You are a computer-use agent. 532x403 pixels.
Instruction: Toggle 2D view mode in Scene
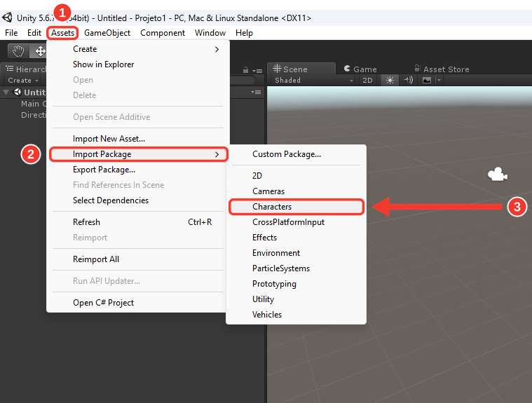[367, 81]
